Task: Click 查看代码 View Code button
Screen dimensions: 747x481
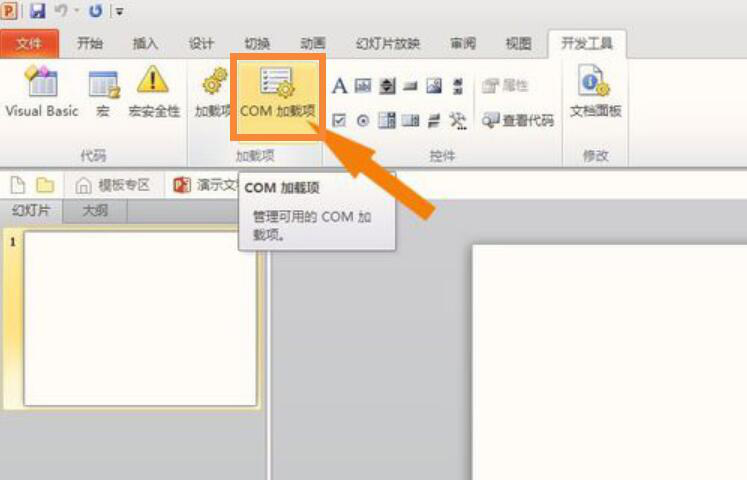Action: 518,120
